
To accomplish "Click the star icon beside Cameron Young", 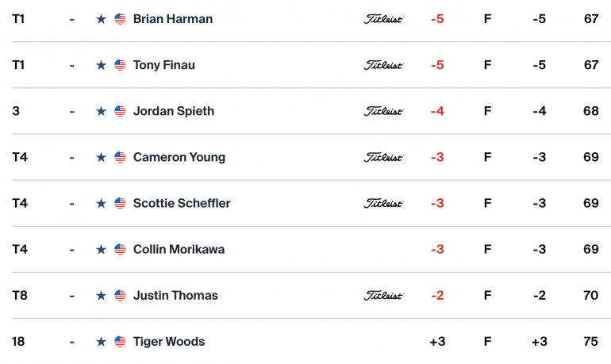I will pos(101,157).
